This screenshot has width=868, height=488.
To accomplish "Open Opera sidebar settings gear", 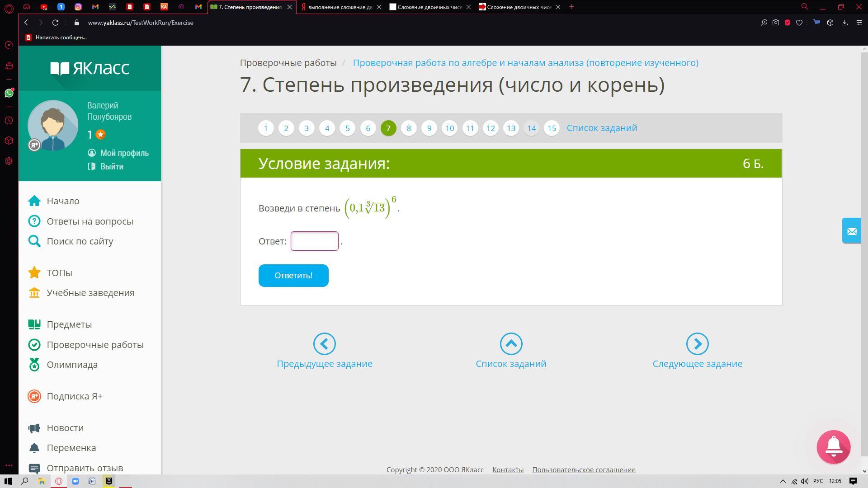I will 9,161.
